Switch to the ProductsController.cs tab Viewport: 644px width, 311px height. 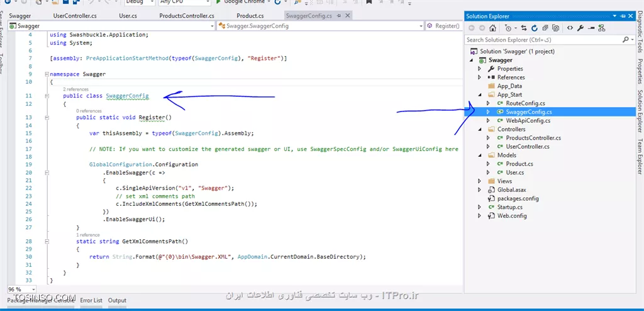[187, 16]
